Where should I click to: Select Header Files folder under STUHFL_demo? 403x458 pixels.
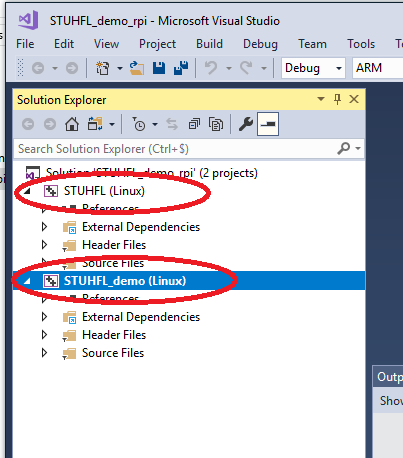tap(114, 335)
